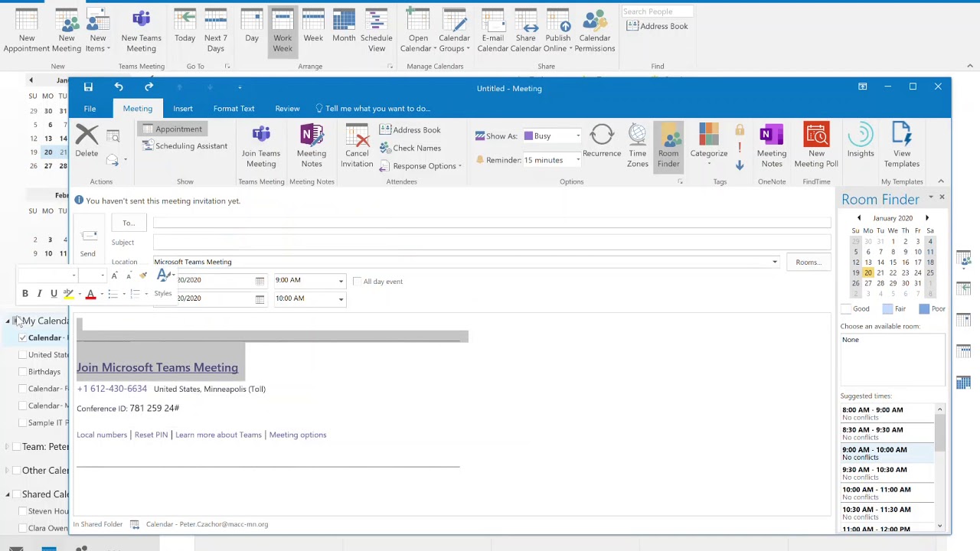Click Calendar Permissions in Outlook ribbon

(595, 31)
